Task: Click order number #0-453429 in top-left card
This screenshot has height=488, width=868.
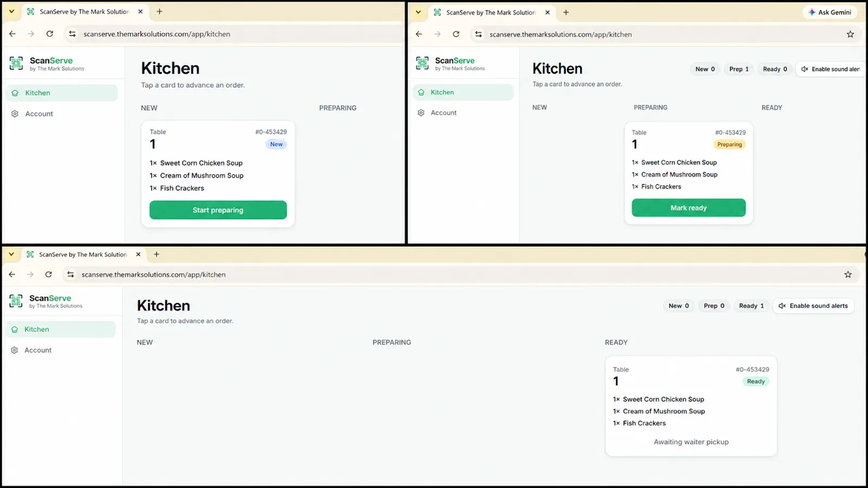Action: coord(271,132)
